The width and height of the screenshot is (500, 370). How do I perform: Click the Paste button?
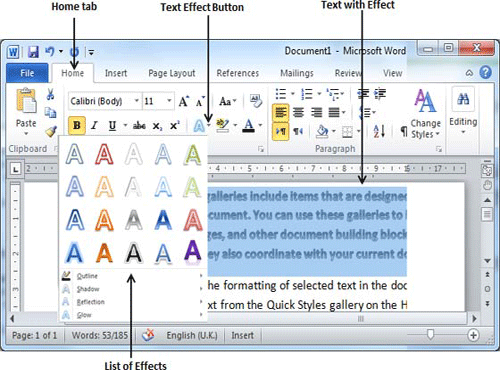tap(26, 112)
